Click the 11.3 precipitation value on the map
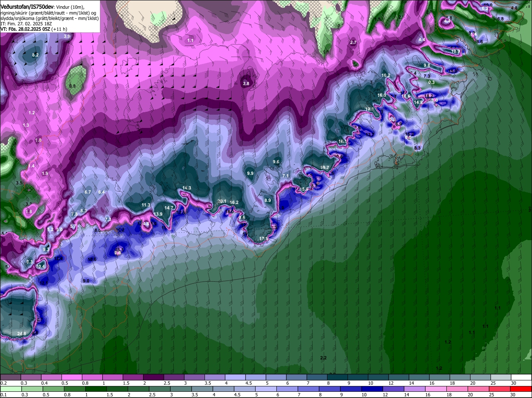The width and height of the screenshot is (532, 398). point(146,205)
